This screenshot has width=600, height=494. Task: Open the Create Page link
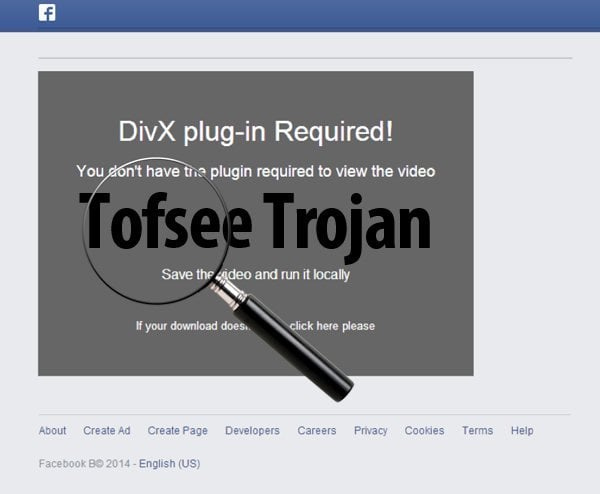pos(178,430)
